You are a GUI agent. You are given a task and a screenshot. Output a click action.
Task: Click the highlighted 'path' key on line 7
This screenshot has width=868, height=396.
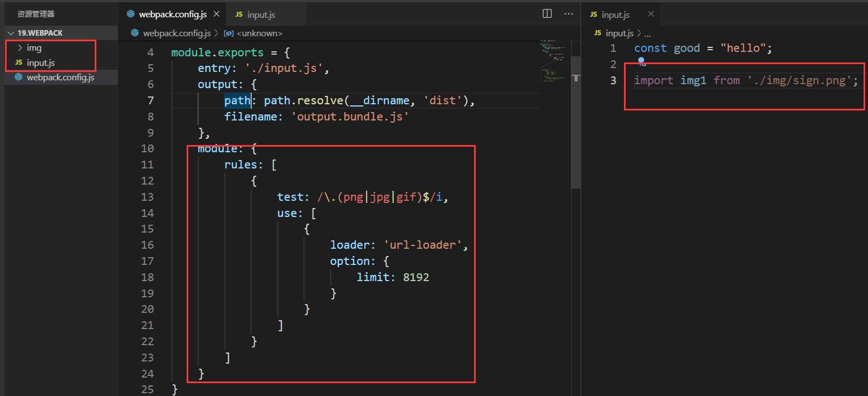pyautogui.click(x=237, y=100)
